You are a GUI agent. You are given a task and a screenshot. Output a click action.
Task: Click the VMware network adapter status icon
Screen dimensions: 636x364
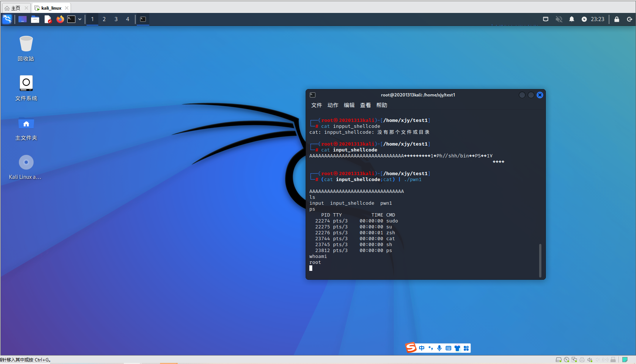pyautogui.click(x=574, y=360)
